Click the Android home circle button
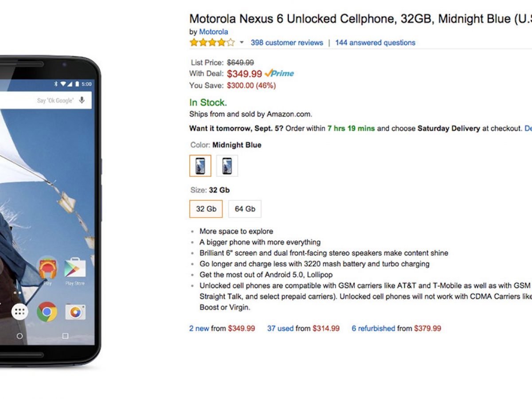532x399 pixels. 20,336
